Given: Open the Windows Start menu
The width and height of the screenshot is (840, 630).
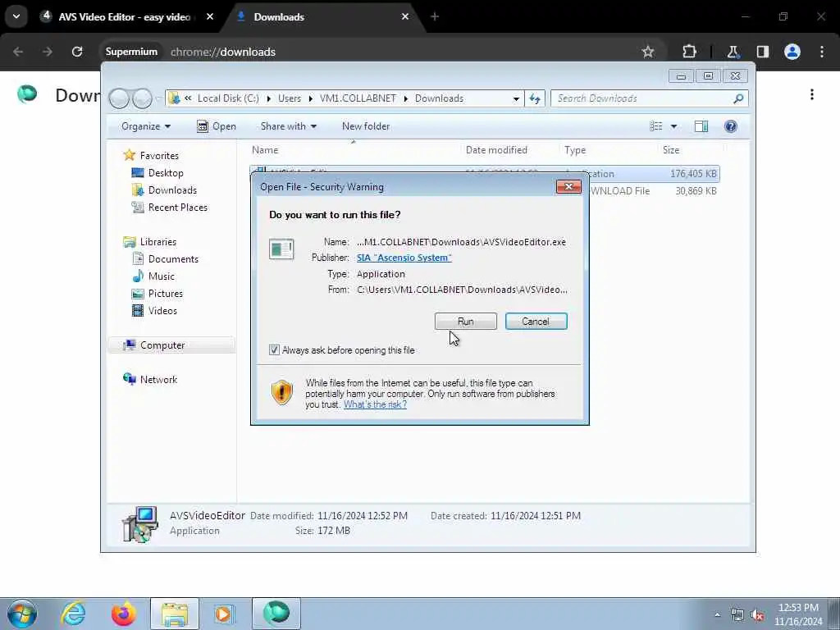Looking at the screenshot, I should click(22, 614).
